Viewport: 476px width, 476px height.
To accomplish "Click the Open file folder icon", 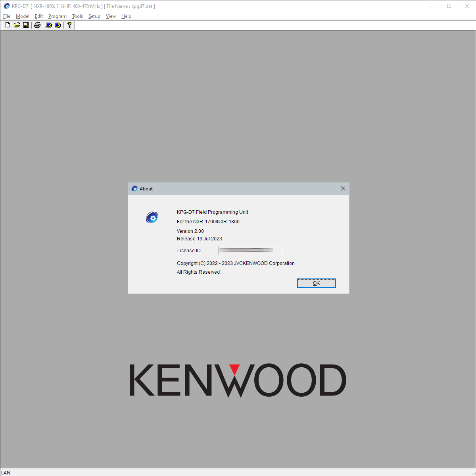I will point(17,25).
